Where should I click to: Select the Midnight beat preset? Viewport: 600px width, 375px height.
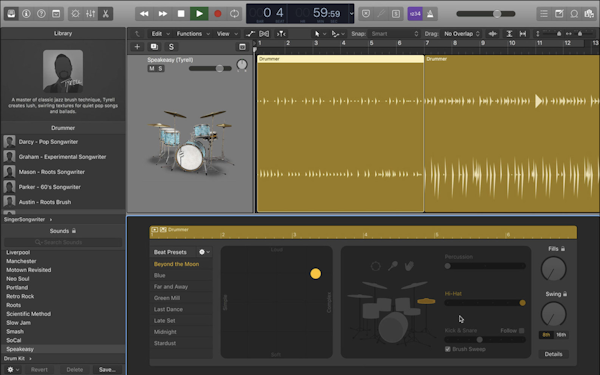click(x=165, y=332)
